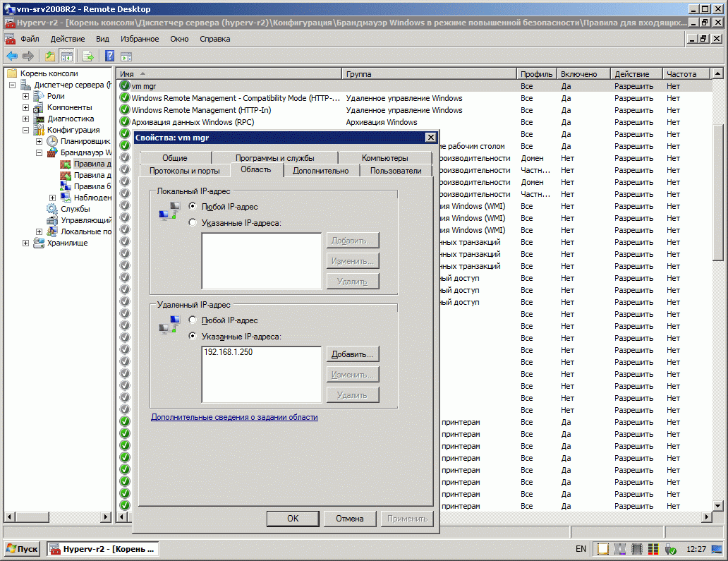Click the Back arrow toolbar icon
Screen dimensions: 728x561
tap(12, 56)
